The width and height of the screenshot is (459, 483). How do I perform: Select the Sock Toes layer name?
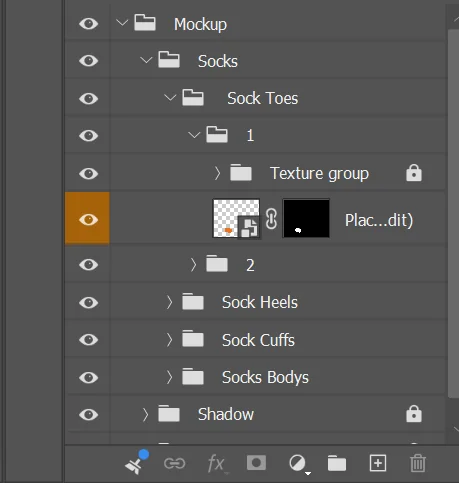263,98
